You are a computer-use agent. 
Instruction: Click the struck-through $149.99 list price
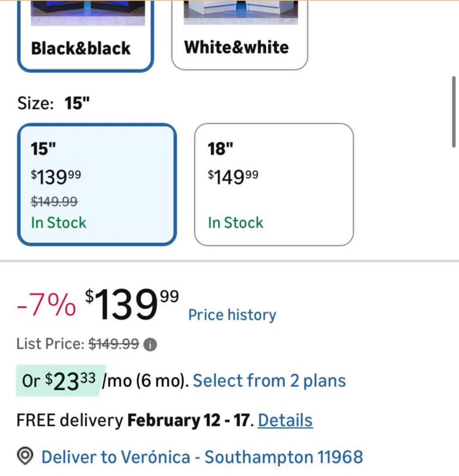tap(114, 344)
